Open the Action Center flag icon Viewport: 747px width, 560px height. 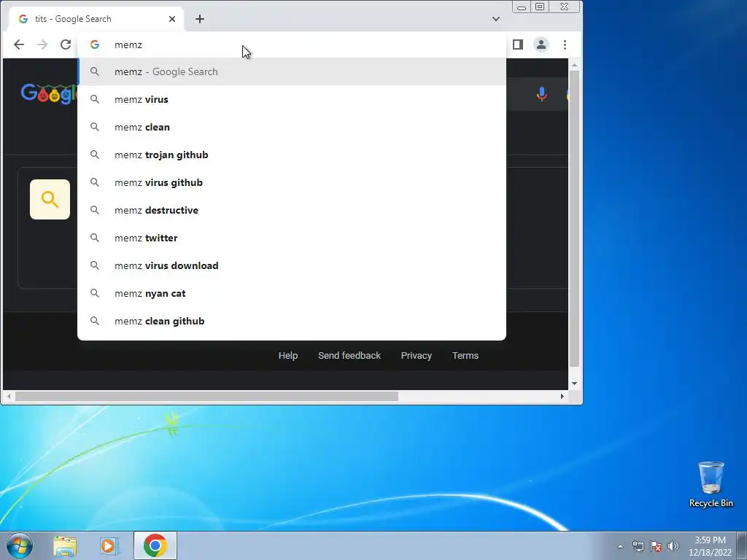(x=656, y=546)
